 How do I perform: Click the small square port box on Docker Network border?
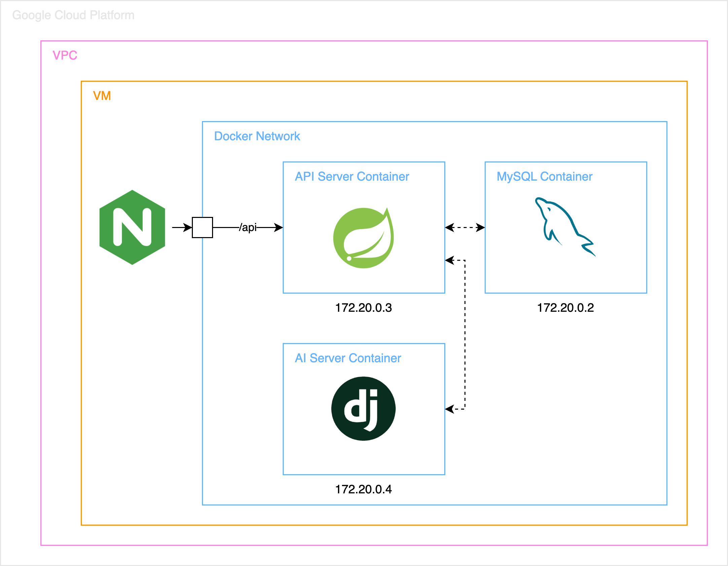pyautogui.click(x=202, y=227)
